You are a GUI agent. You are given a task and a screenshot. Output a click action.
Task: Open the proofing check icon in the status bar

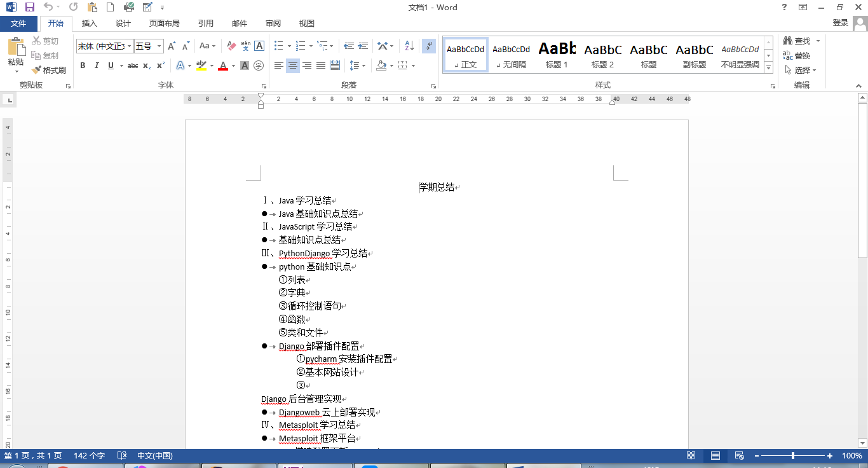123,456
